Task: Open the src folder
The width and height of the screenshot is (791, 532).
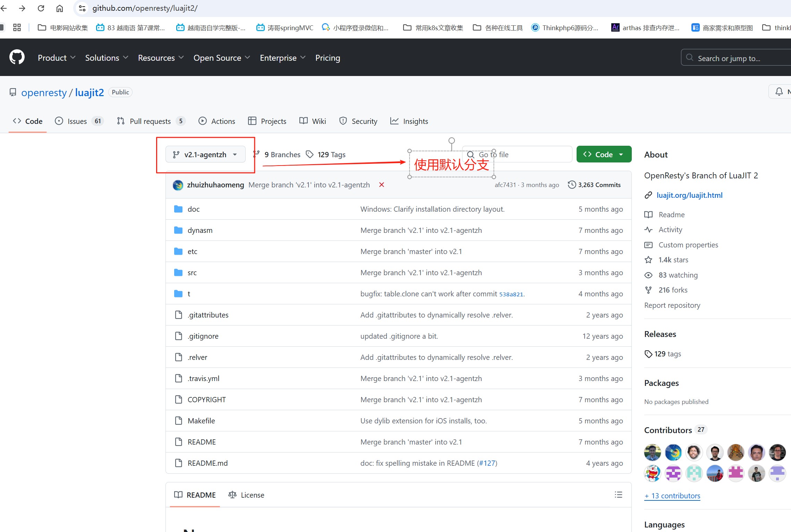Action: pos(192,273)
